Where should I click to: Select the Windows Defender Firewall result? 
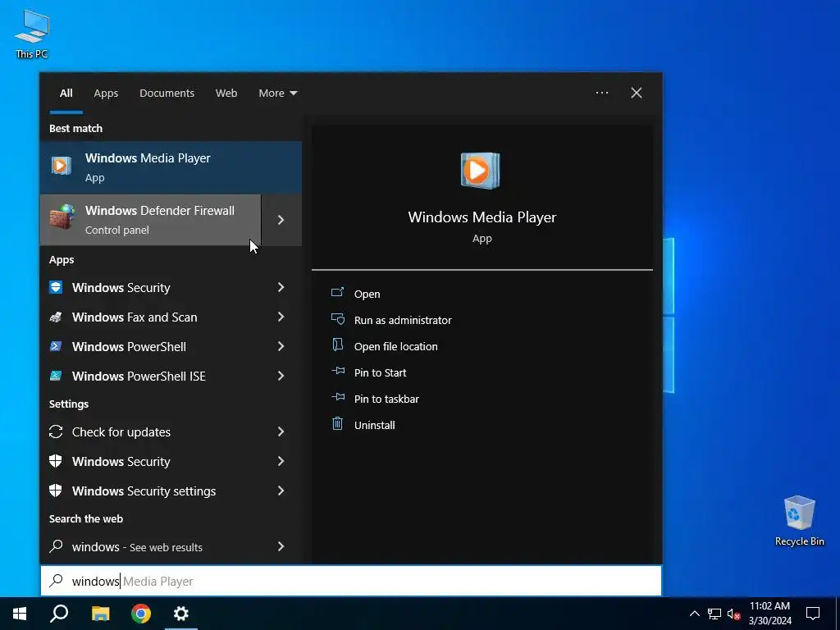coord(151,220)
